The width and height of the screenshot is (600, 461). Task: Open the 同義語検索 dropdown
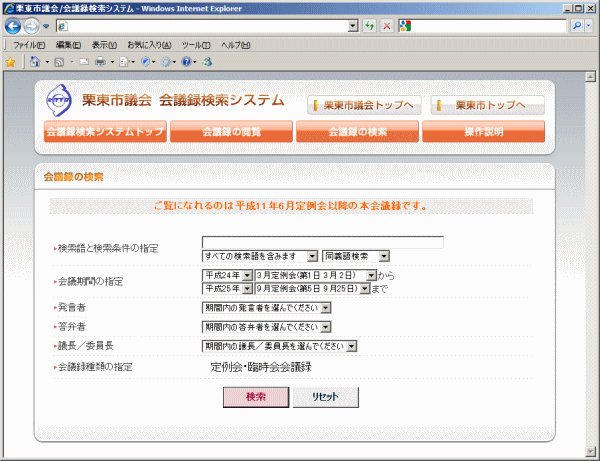point(356,256)
